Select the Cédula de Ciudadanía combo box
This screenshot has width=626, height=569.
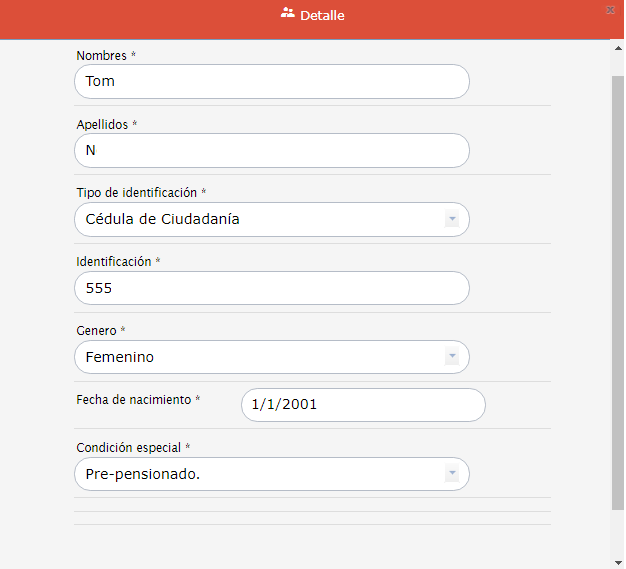click(272, 219)
